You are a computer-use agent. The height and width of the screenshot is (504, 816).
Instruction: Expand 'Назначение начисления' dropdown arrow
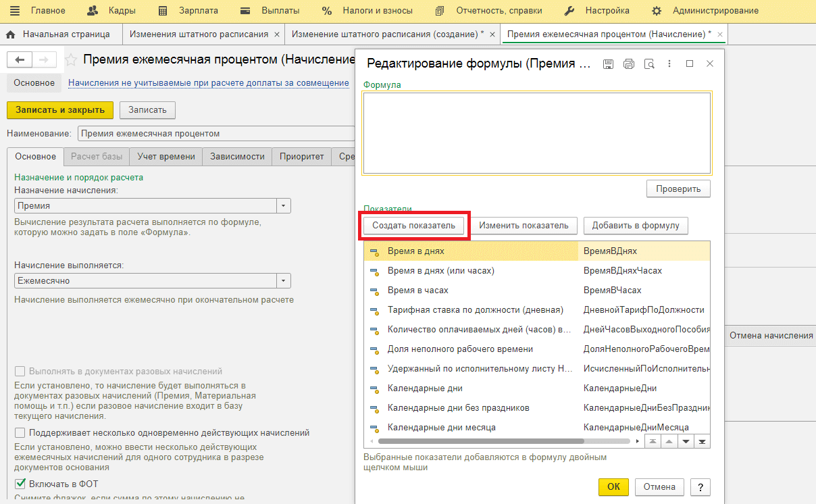(284, 206)
